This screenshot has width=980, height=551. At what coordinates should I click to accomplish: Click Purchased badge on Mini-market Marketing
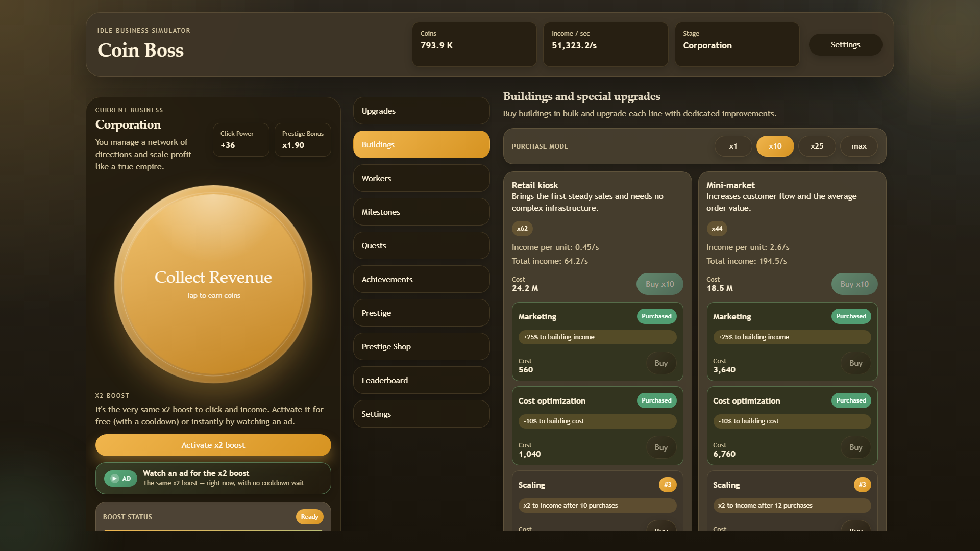pyautogui.click(x=851, y=316)
